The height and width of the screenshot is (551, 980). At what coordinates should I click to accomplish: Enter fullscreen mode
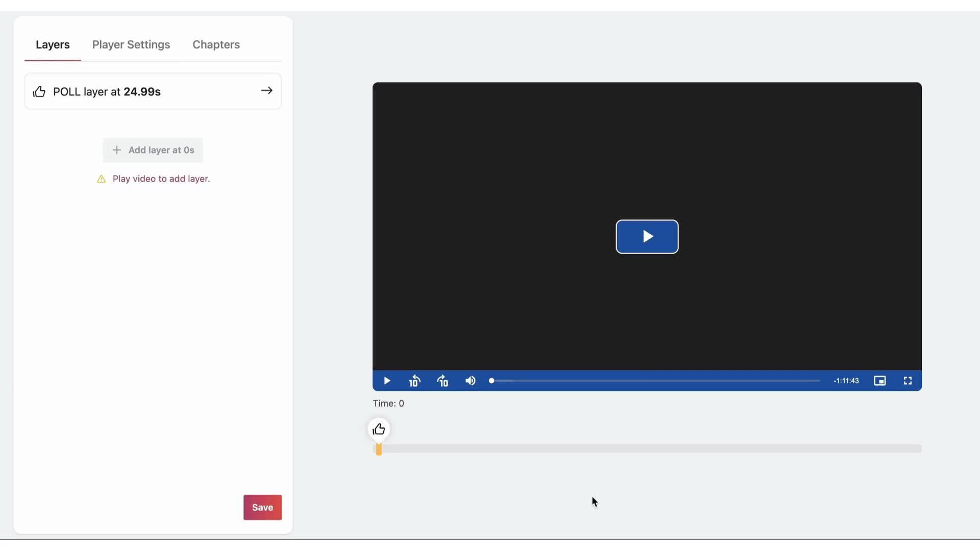click(x=908, y=381)
